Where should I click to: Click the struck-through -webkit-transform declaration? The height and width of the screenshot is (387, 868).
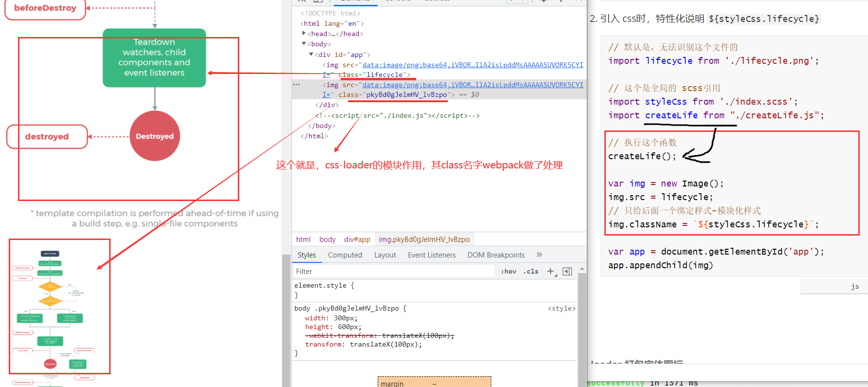(380, 335)
